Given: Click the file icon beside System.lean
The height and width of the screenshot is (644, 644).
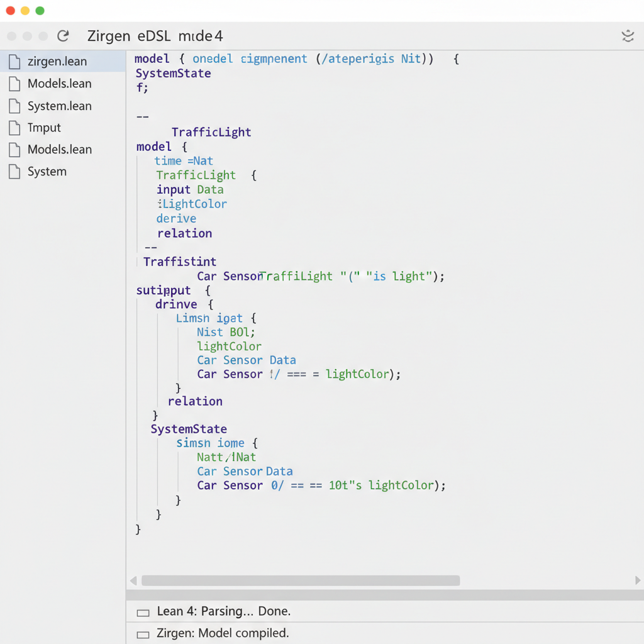Looking at the screenshot, I should tap(13, 106).
